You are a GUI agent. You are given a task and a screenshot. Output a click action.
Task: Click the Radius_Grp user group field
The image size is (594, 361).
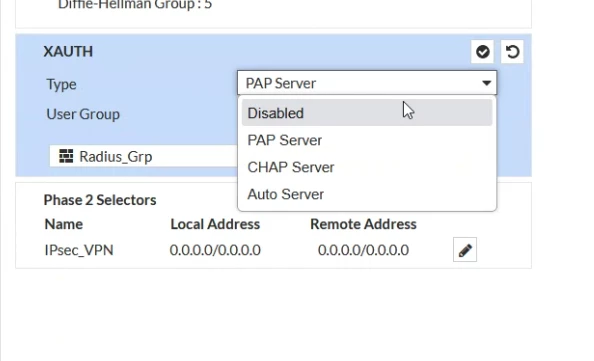144,156
